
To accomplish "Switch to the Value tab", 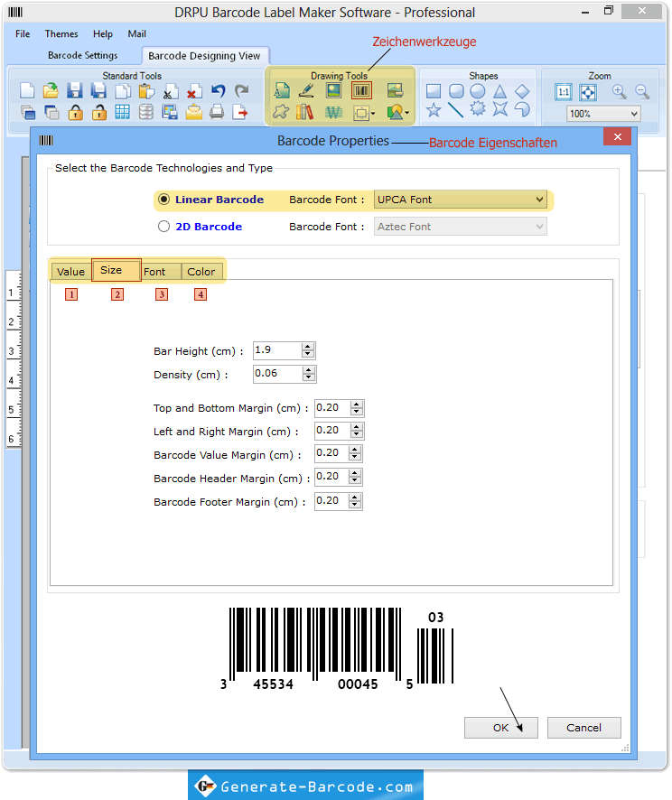I will pos(71,272).
